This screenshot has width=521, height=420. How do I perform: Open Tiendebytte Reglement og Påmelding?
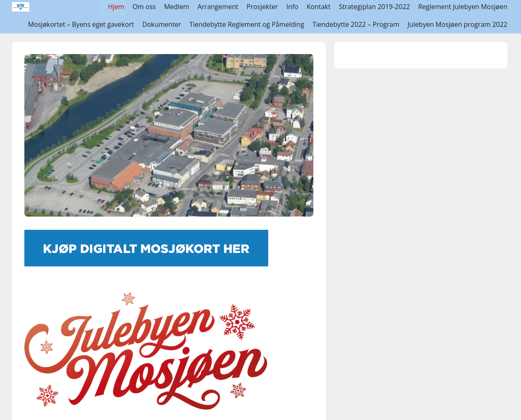click(247, 24)
